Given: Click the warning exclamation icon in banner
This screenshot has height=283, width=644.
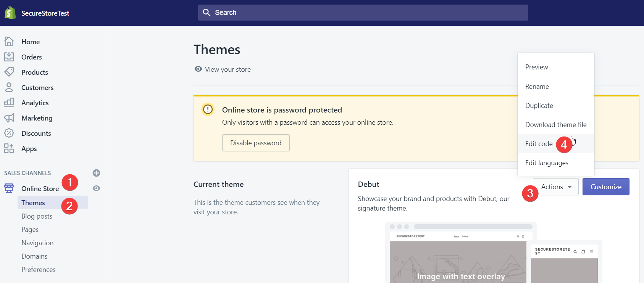Looking at the screenshot, I should tap(208, 109).
